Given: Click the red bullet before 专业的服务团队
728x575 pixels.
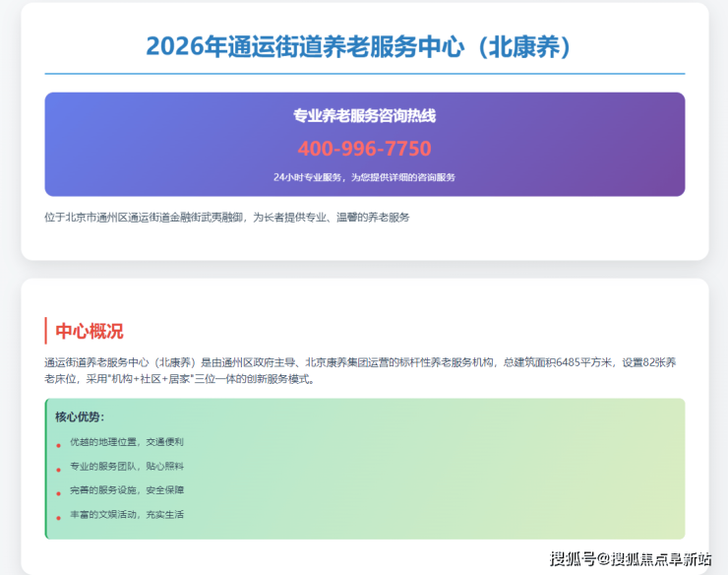Looking at the screenshot, I should 59,470.
